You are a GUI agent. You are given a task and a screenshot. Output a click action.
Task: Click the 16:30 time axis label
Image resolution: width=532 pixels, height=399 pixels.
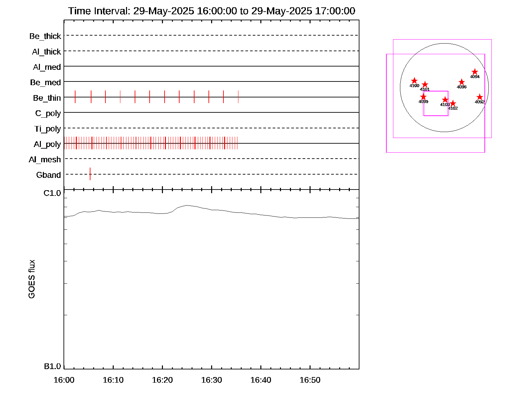point(211,380)
